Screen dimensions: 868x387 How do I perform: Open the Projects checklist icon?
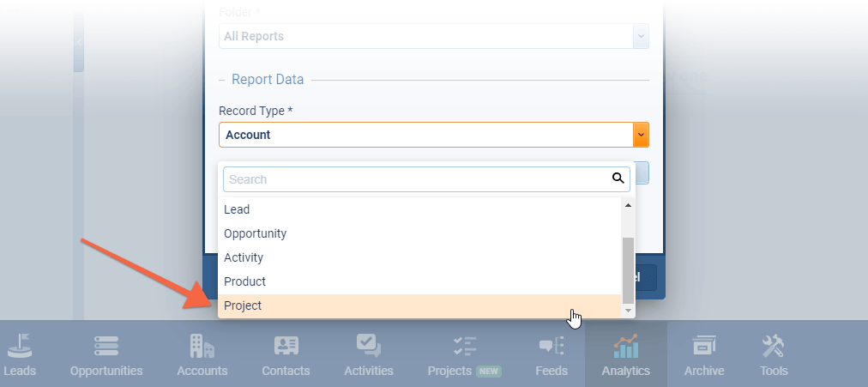464,347
